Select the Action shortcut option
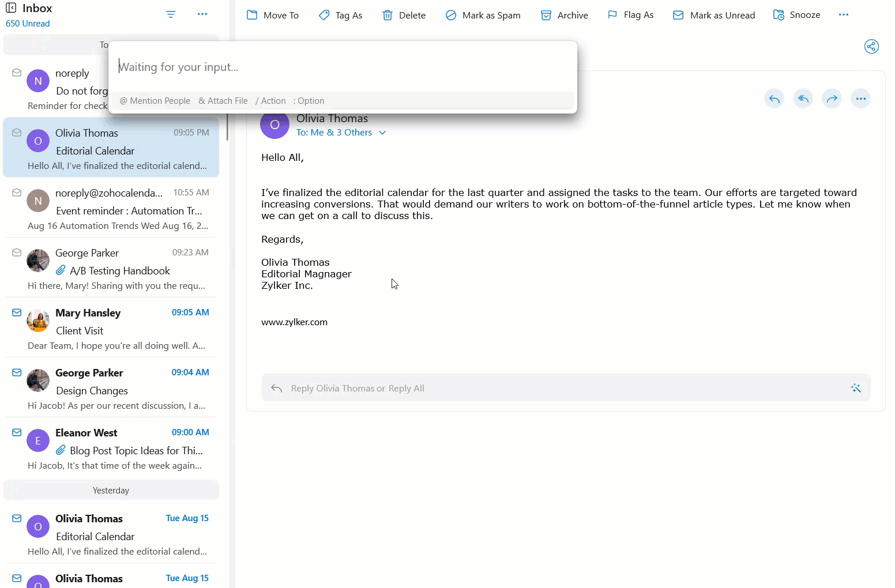The image size is (895, 588). [270, 101]
